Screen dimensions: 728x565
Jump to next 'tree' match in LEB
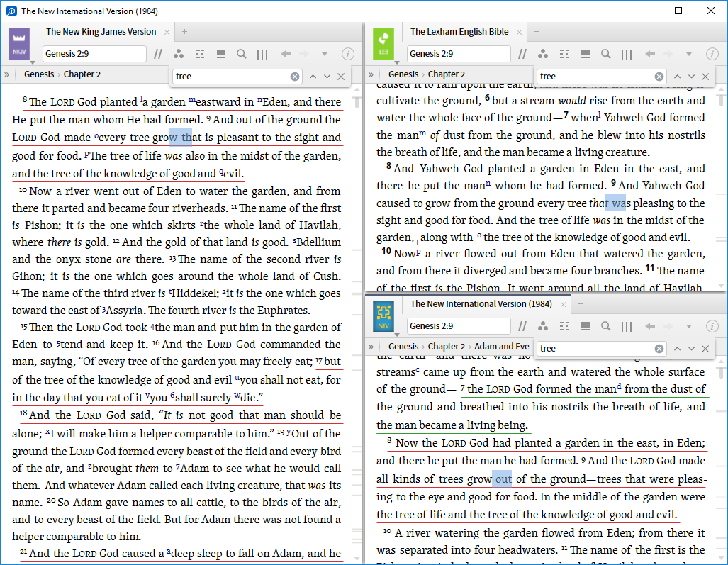pyautogui.click(x=692, y=77)
